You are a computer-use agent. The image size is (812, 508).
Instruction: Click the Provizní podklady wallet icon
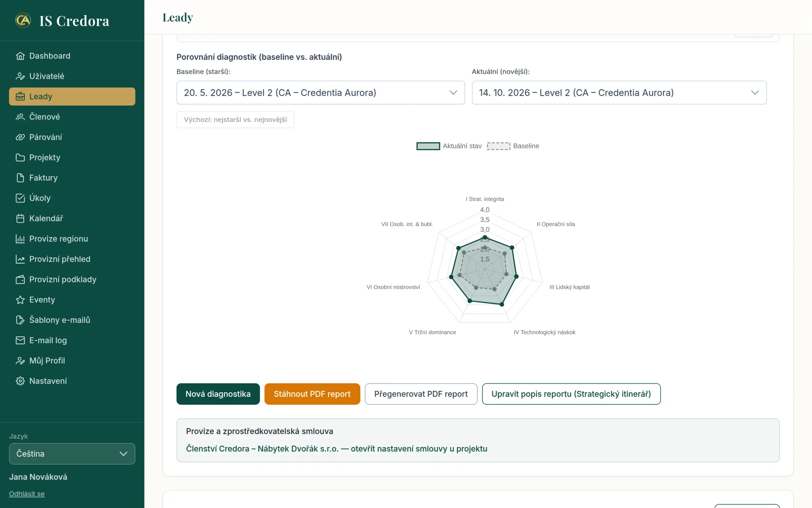pyautogui.click(x=20, y=279)
